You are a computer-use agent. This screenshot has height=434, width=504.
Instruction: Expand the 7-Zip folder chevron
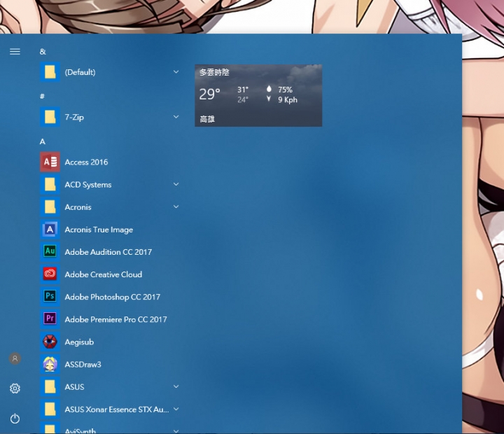pyautogui.click(x=176, y=117)
